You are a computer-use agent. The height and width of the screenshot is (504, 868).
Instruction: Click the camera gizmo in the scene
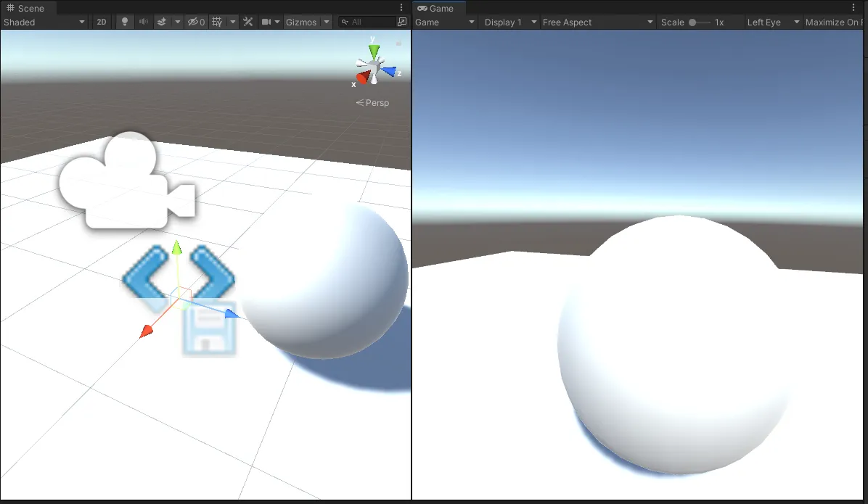[x=126, y=181]
